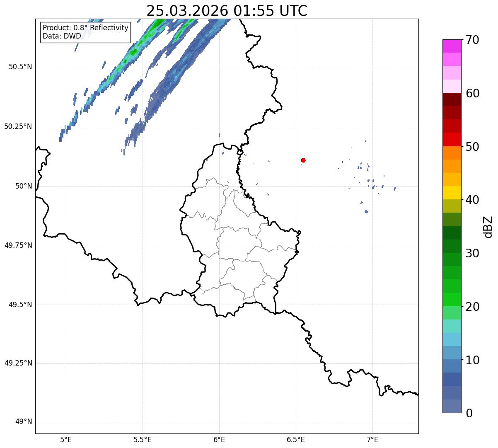This screenshot has height=448, width=498.
Task: Click the 50.25°N latitude label
Action: (18, 126)
